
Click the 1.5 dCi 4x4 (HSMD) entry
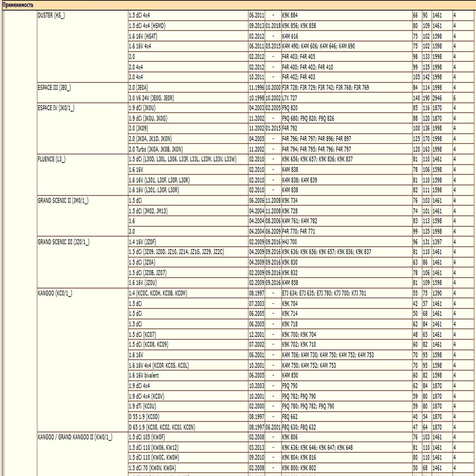[x=147, y=26]
